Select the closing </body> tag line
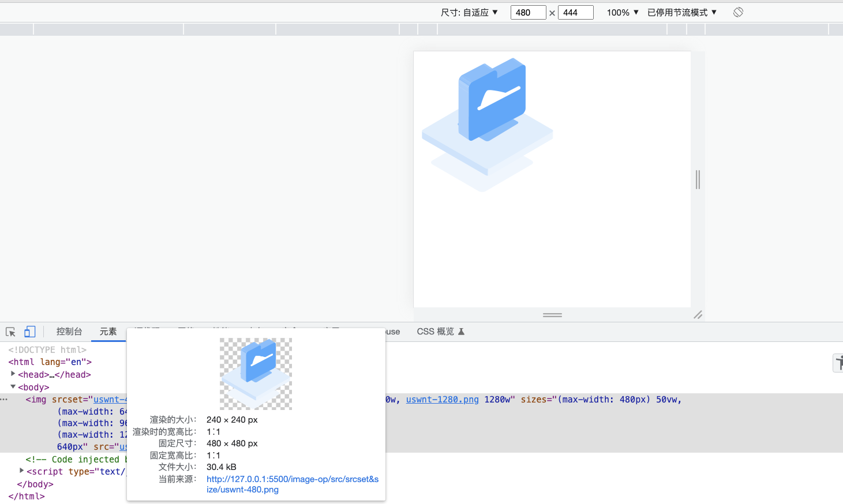 pyautogui.click(x=35, y=484)
